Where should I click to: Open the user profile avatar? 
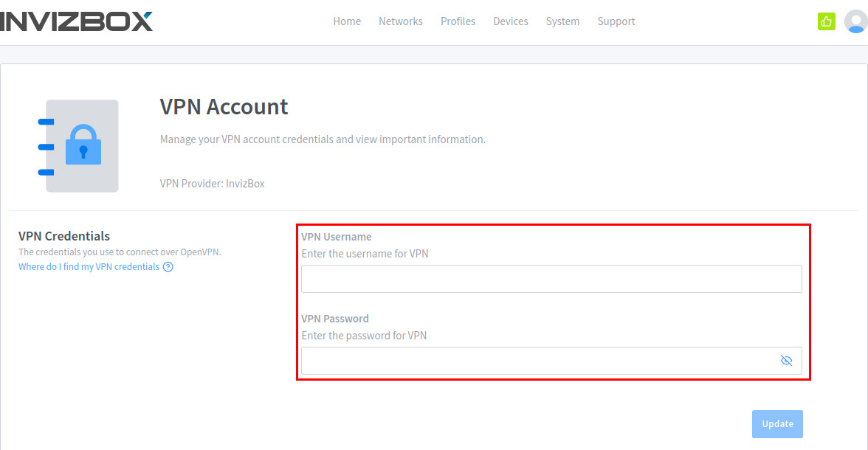coord(855,21)
